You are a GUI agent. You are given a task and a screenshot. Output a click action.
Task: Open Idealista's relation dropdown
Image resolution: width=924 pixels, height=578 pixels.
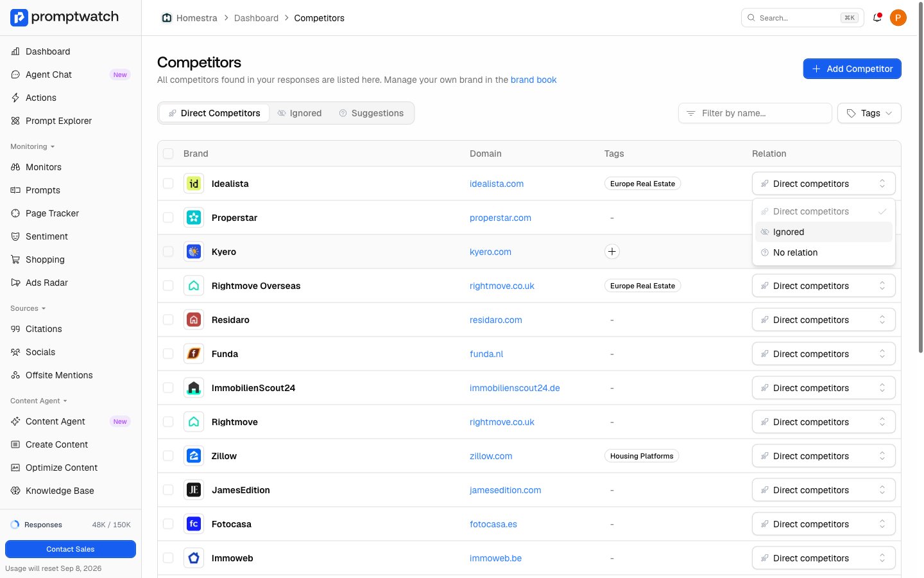click(823, 184)
